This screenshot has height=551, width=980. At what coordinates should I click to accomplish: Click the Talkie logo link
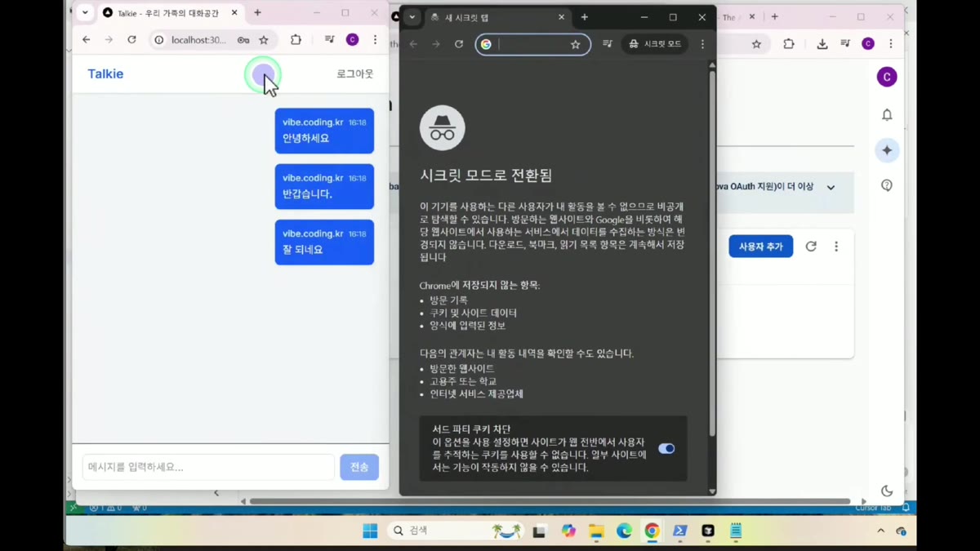[x=105, y=74]
